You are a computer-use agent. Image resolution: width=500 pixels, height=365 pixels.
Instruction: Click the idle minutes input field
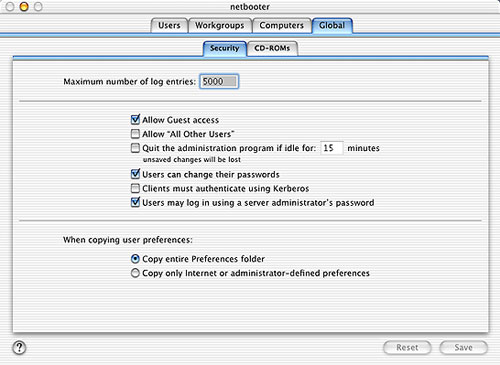tap(331, 148)
